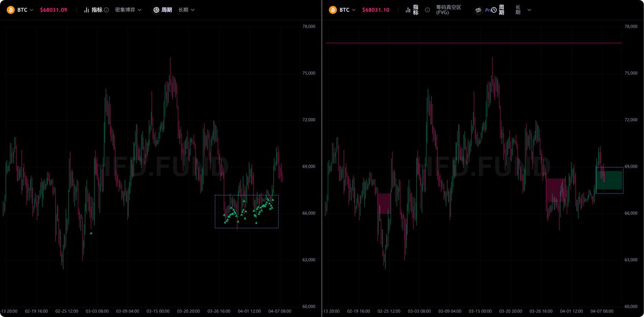Click the lone green arrow marker near 03-03

coord(91,233)
